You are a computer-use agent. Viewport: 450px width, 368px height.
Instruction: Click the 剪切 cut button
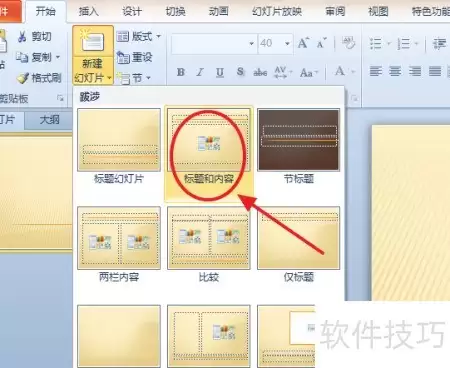coord(35,37)
